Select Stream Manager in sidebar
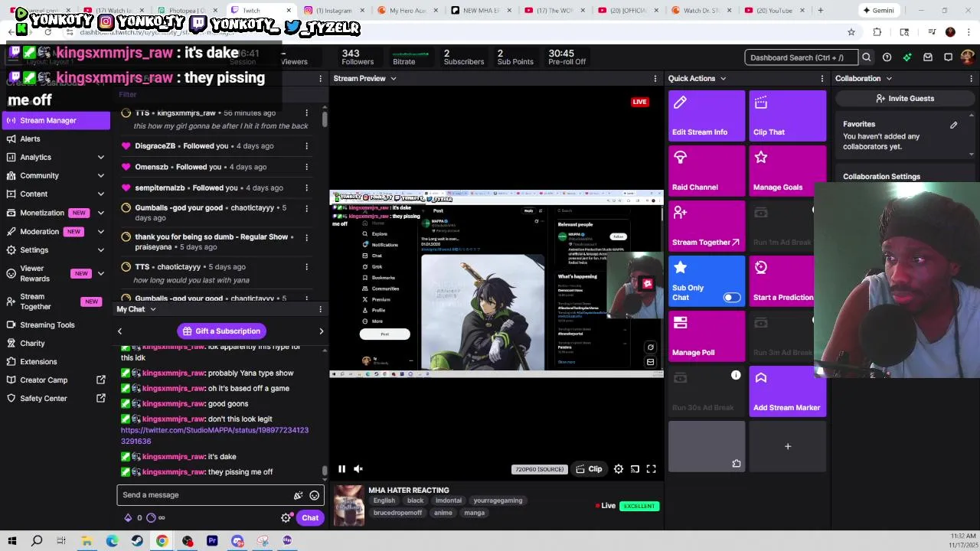This screenshot has height=551, width=980. click(x=56, y=120)
